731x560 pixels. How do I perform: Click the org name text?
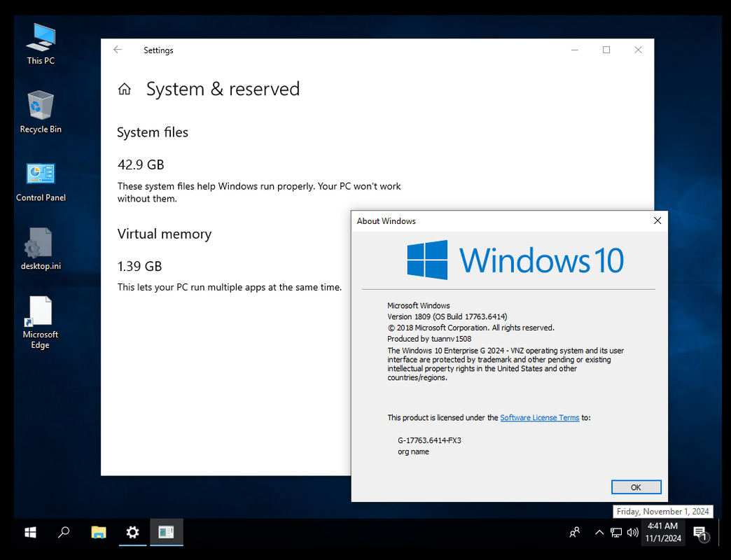414,451
